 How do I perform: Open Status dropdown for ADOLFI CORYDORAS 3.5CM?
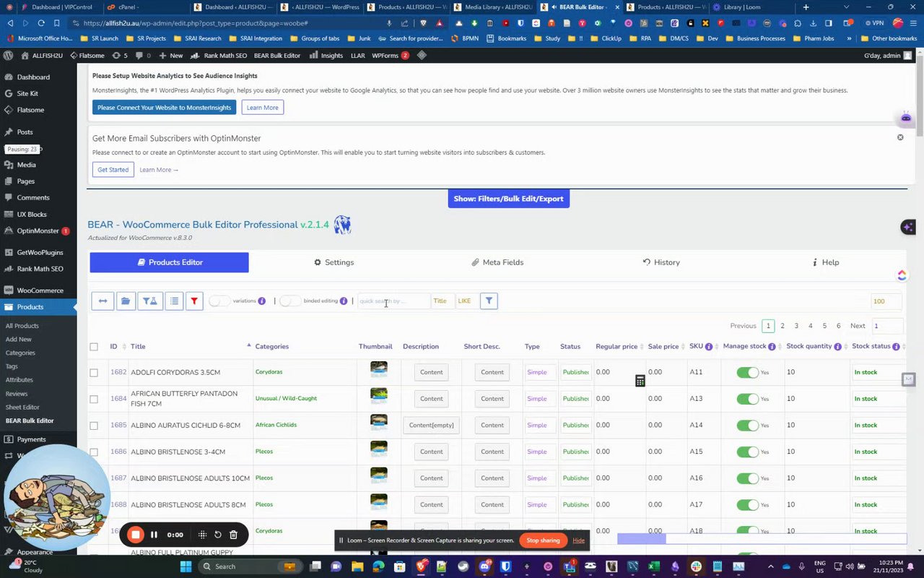tap(575, 373)
